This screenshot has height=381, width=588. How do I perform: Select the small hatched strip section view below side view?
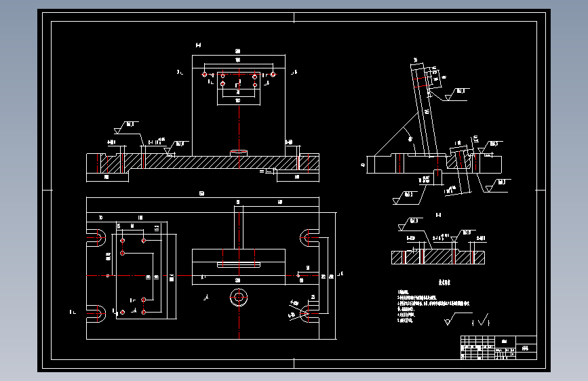point(438,258)
